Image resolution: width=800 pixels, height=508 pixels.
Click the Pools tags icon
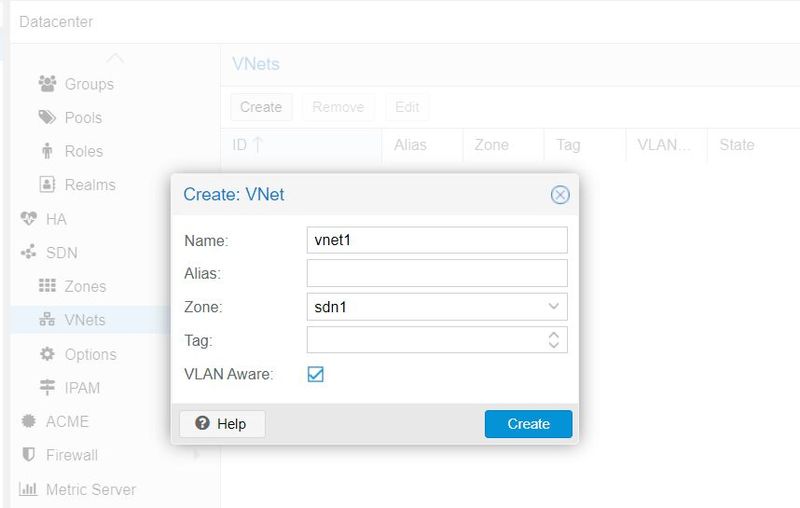[x=47, y=118]
